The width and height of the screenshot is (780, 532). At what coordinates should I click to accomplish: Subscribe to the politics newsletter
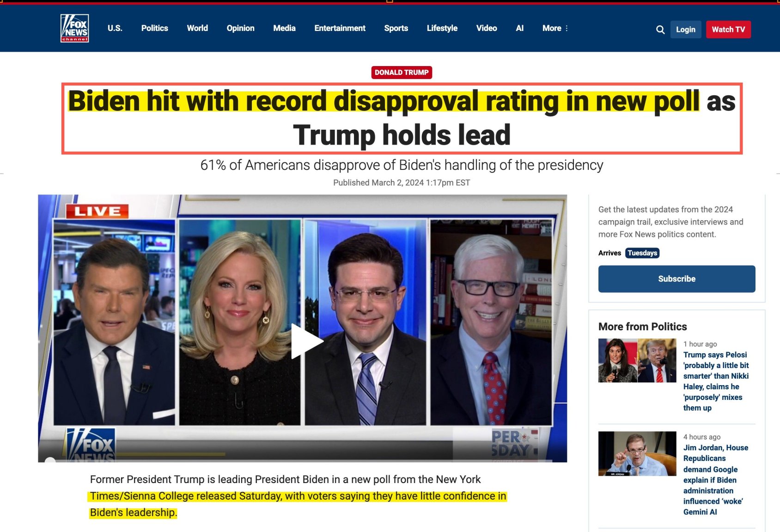click(x=676, y=279)
